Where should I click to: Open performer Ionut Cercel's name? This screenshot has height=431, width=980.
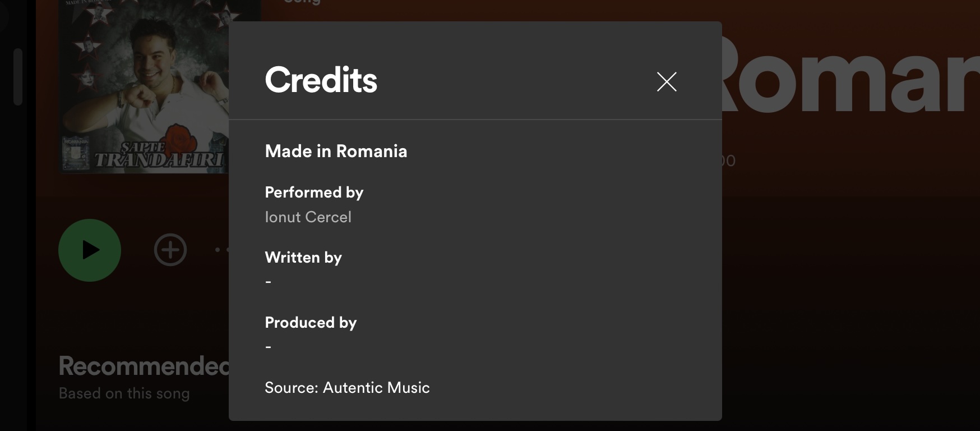tap(308, 217)
